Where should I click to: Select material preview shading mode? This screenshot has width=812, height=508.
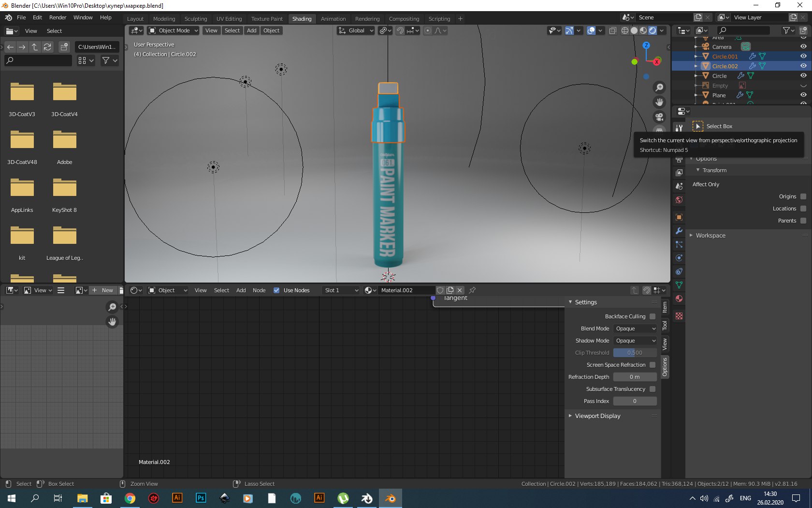[643, 30]
